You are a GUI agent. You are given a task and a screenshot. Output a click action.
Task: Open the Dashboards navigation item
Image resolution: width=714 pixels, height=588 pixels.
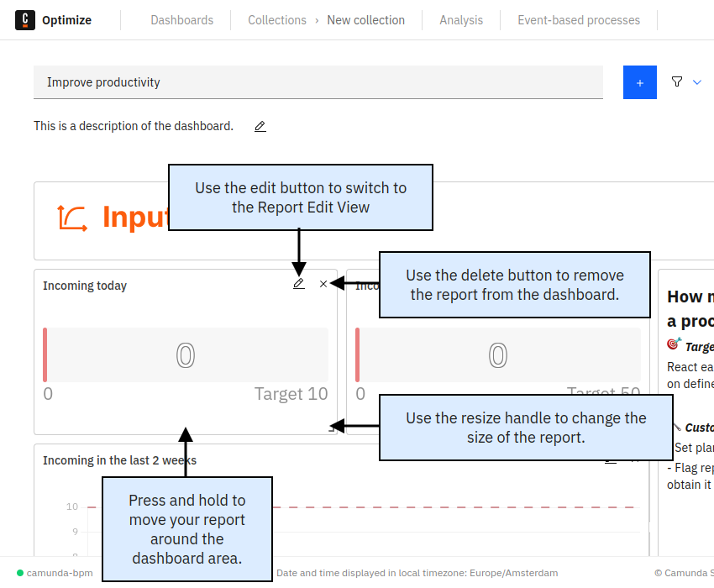coord(181,19)
